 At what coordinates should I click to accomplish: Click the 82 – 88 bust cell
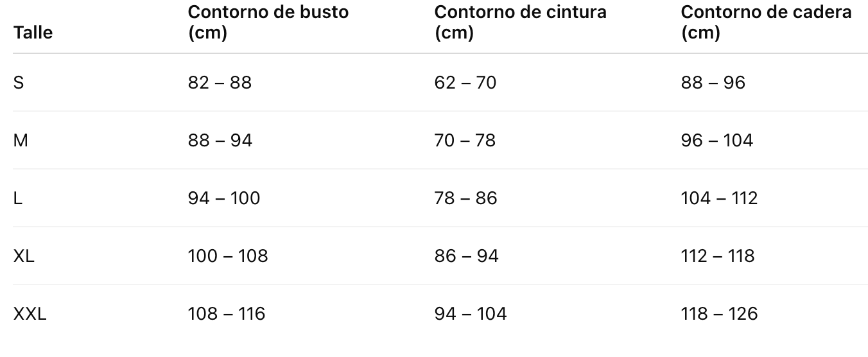click(220, 83)
